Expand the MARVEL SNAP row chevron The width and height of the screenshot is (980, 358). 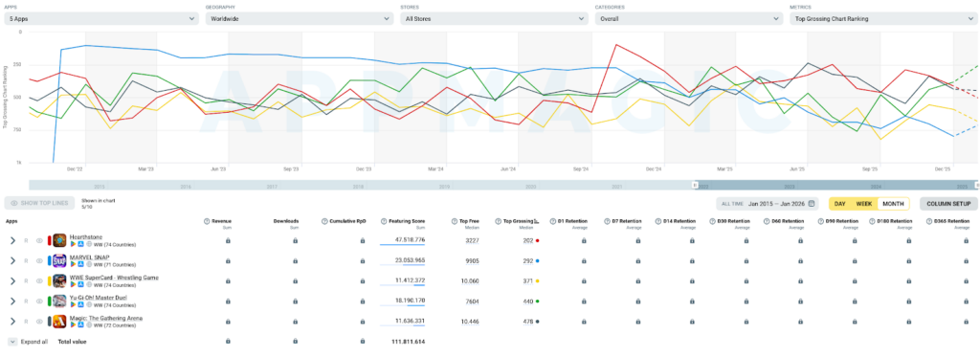[x=12, y=260]
